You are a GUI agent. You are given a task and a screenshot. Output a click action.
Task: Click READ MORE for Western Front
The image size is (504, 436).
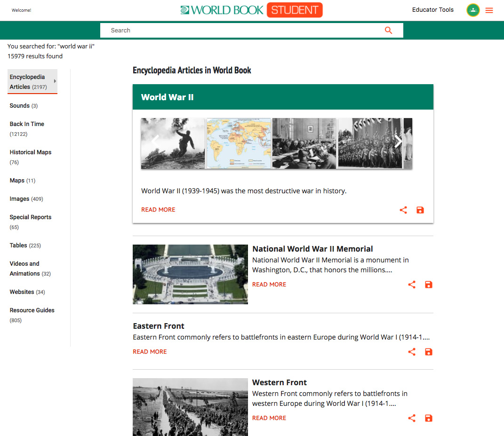(269, 418)
